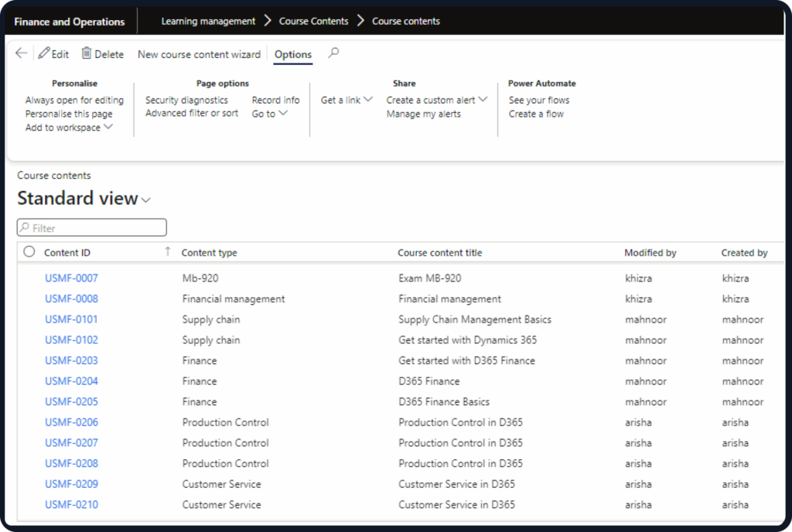Select the Mb-920 content type cell
The width and height of the screenshot is (792, 532).
pyautogui.click(x=200, y=278)
